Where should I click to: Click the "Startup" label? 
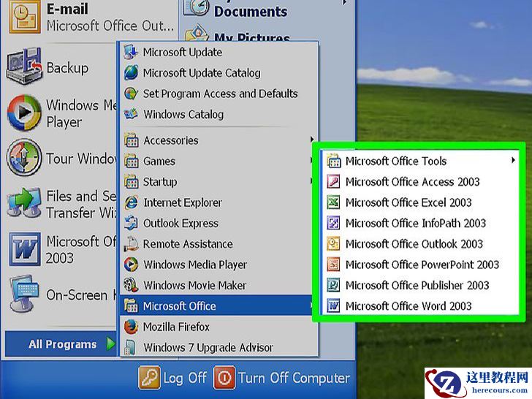(x=160, y=182)
